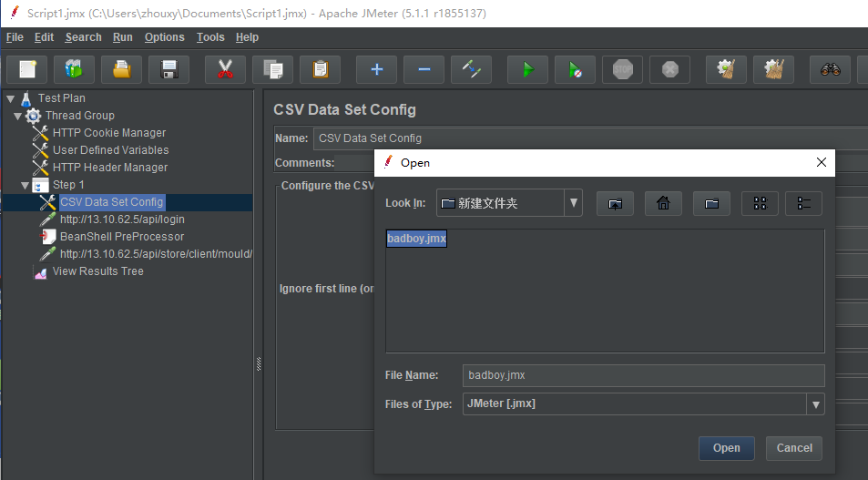Go to Home folder in Open dialog
Screen dimensions: 868x480
point(663,204)
